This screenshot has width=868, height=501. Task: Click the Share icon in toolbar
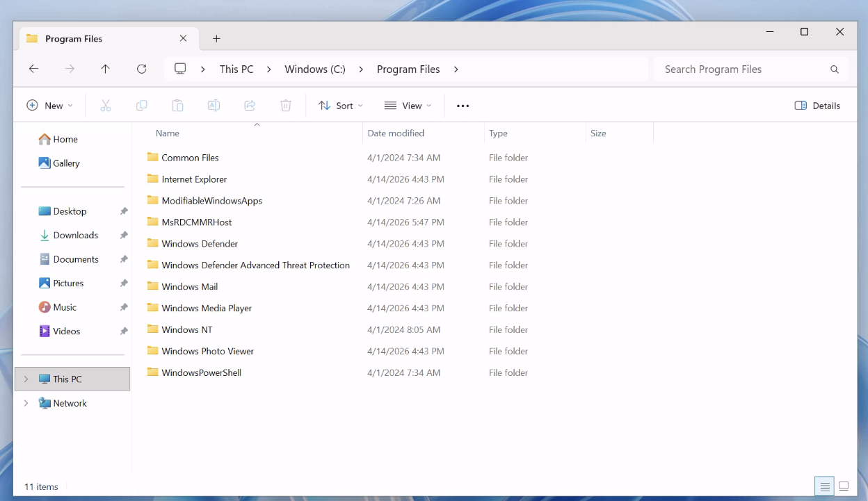[x=250, y=106]
